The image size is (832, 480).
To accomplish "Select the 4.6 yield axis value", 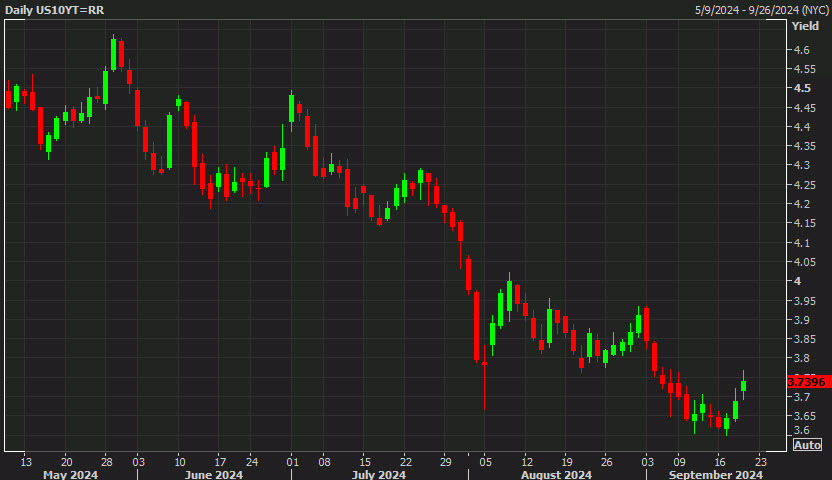I will (x=801, y=50).
